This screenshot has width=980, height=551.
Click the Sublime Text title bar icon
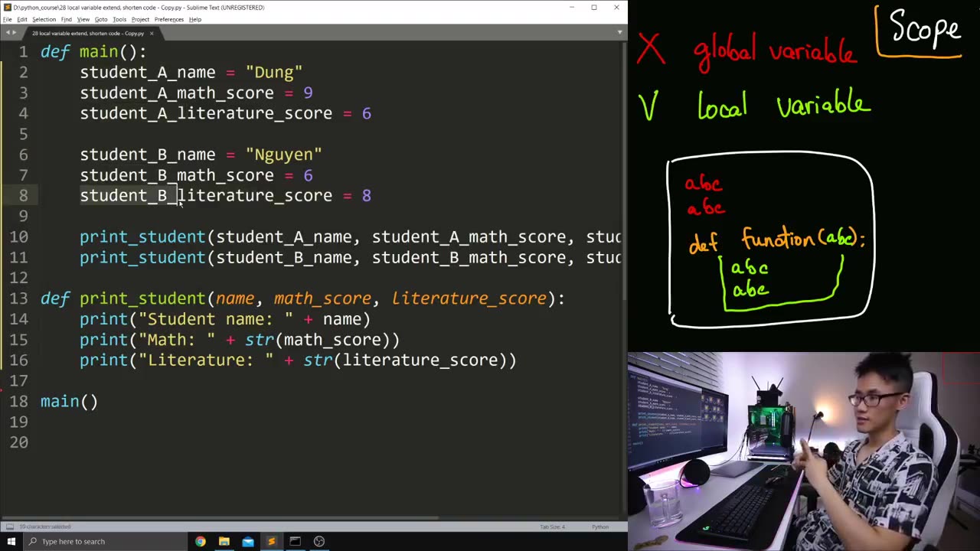pyautogui.click(x=7, y=7)
